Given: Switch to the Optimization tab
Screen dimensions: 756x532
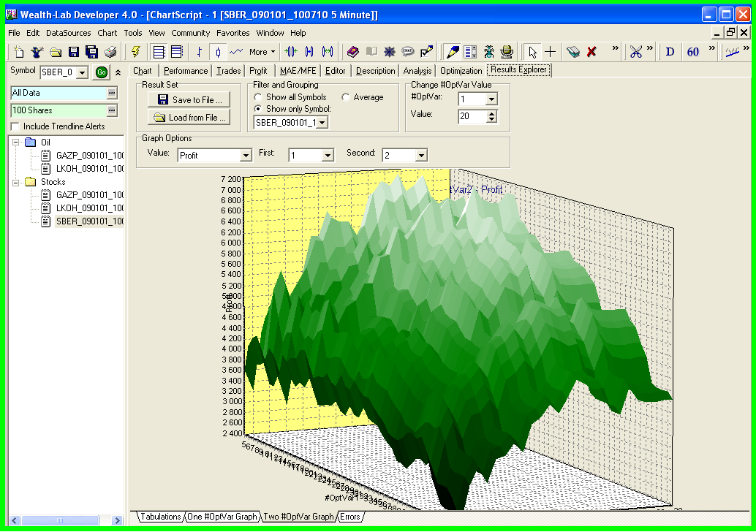Looking at the screenshot, I should click(x=461, y=71).
